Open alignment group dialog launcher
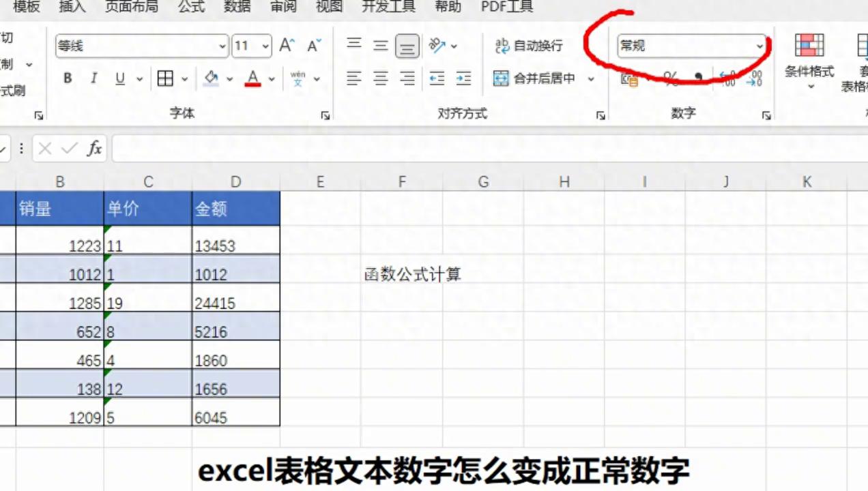Viewport: 868px width, 491px height. 601,116
